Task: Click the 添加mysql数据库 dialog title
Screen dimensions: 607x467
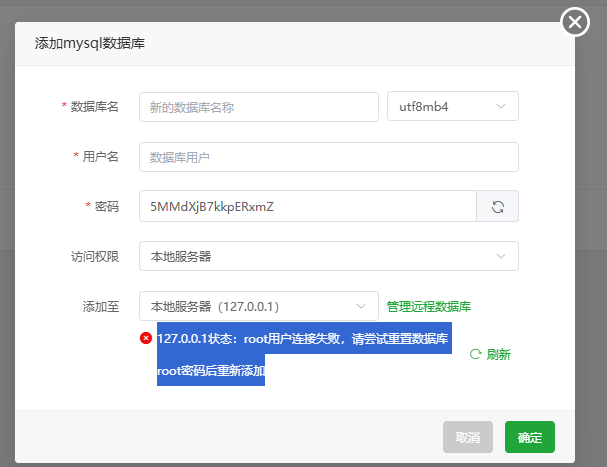Action: click(90, 43)
